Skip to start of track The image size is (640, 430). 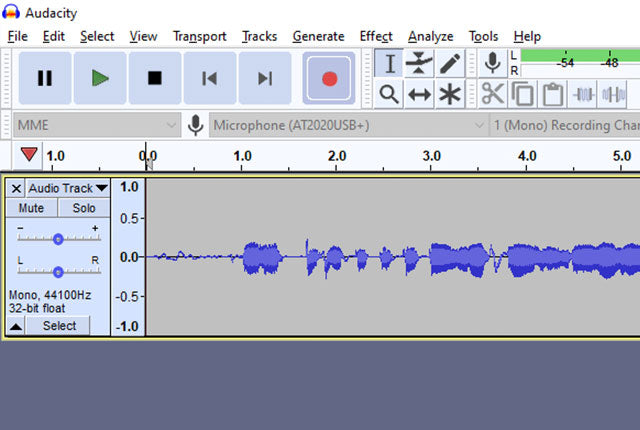(210, 78)
